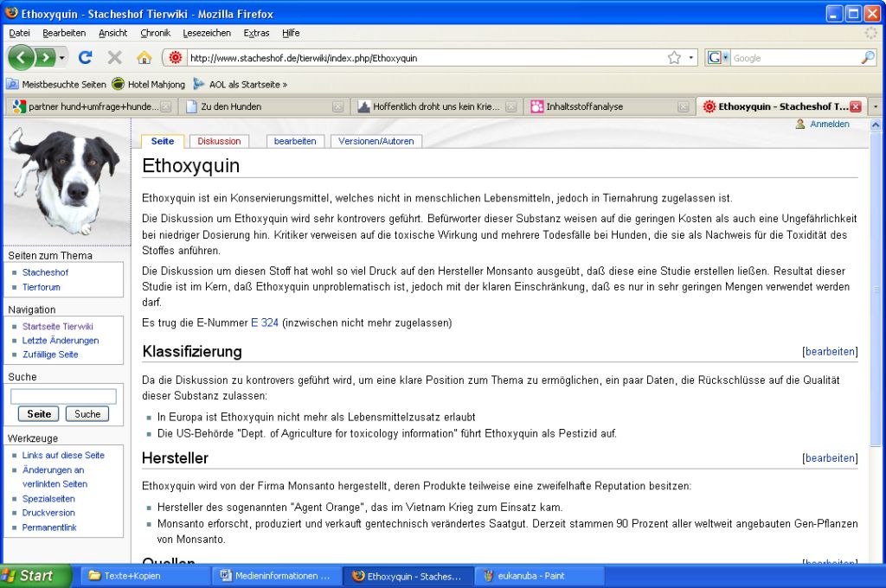Focus the wiki sidebar search field
886x588 pixels.
pos(63,396)
